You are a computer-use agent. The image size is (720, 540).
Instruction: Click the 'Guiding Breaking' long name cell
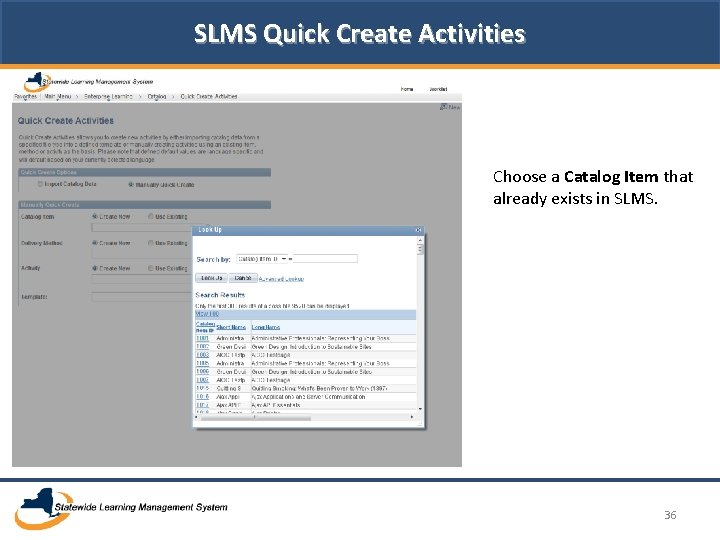(320, 388)
